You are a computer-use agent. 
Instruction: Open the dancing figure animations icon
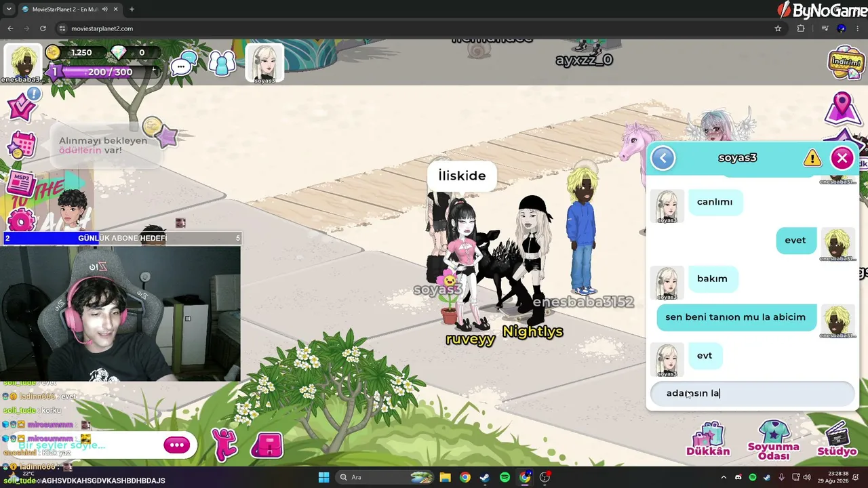(x=224, y=444)
